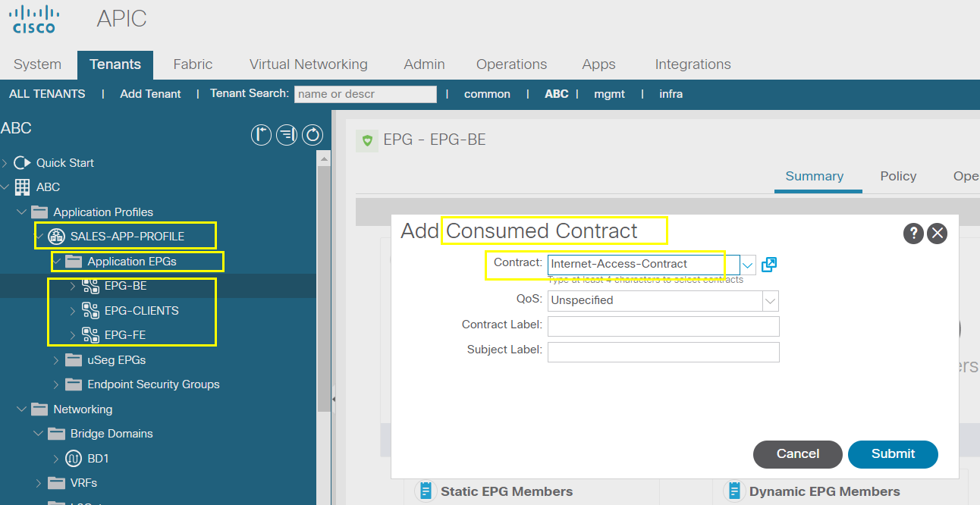Collapse the Networking node
The height and width of the screenshot is (505, 980).
tap(22, 409)
